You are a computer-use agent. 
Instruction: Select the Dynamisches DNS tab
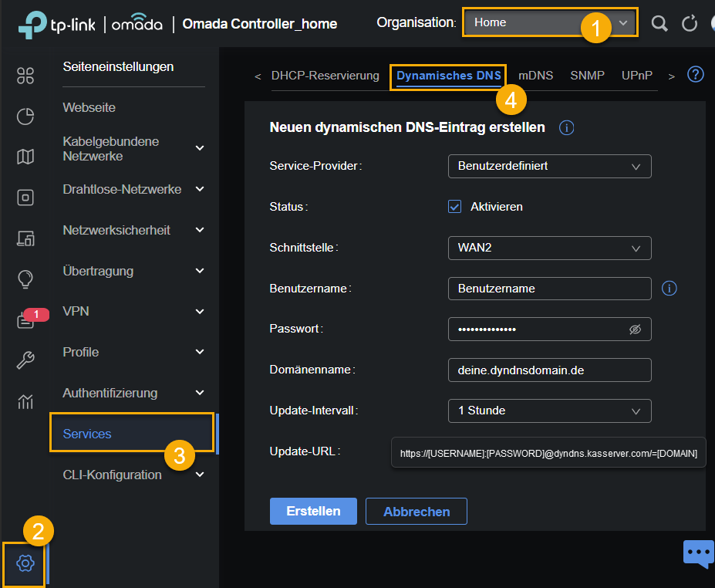pyautogui.click(x=449, y=76)
